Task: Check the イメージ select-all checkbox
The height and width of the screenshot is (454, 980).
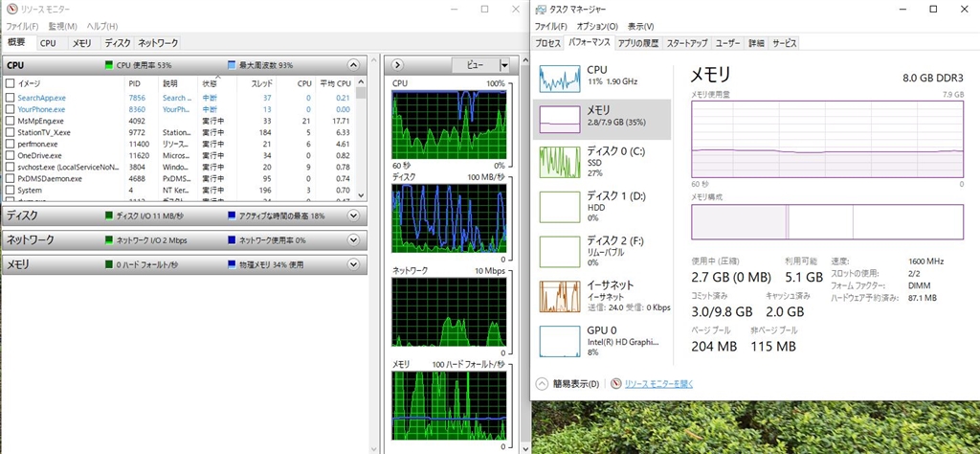Action: 10,83
